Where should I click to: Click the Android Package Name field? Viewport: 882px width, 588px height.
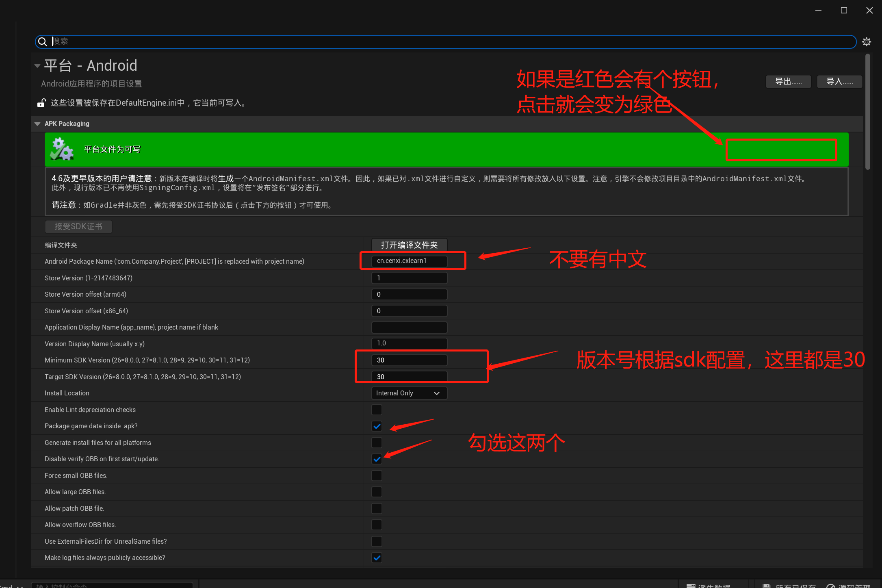(x=409, y=261)
